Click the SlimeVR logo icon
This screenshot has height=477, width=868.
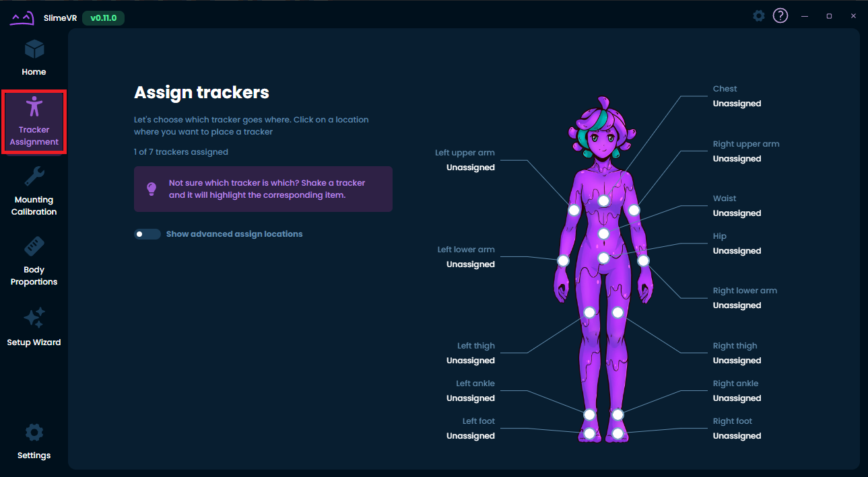[x=22, y=17]
